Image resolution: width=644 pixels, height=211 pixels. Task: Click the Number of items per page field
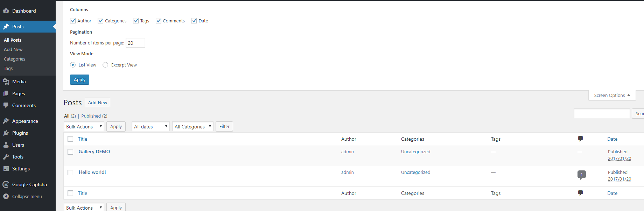tap(135, 43)
